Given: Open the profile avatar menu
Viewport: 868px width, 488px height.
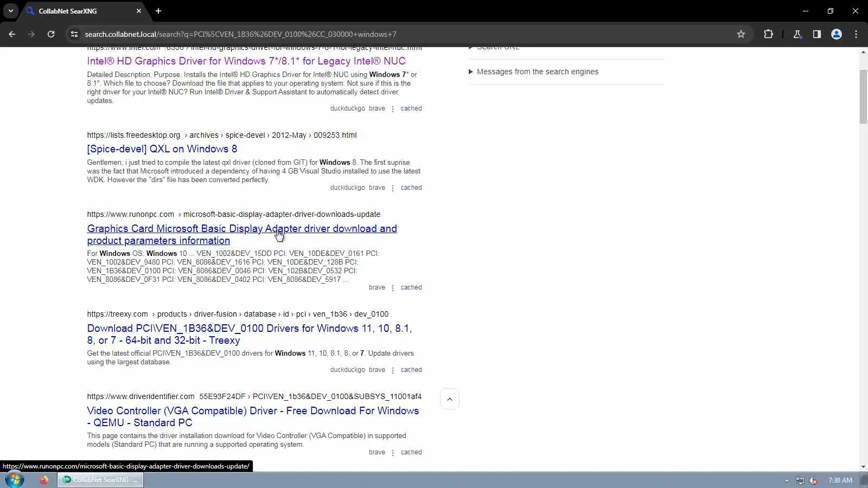Looking at the screenshot, I should [837, 34].
